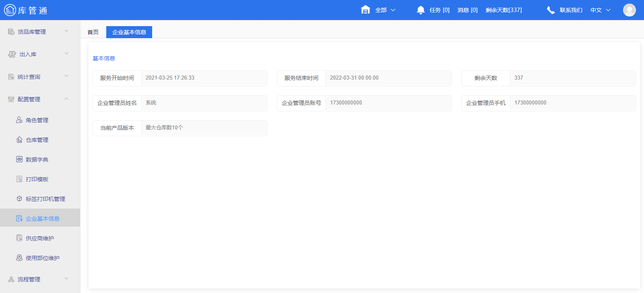Screen dimensions: 644x293
Task: Open the 中文 language dropdown
Action: tap(600, 10)
